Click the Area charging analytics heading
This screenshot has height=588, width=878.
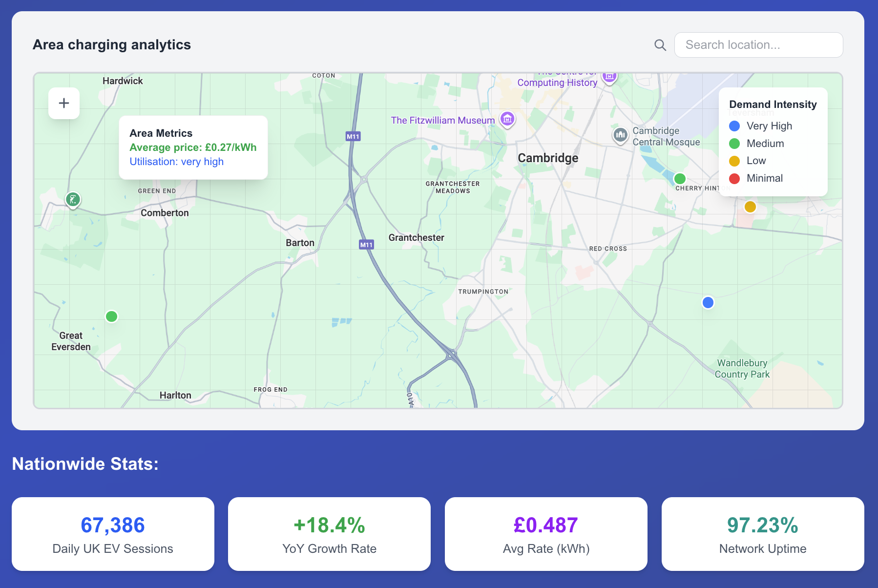112,45
